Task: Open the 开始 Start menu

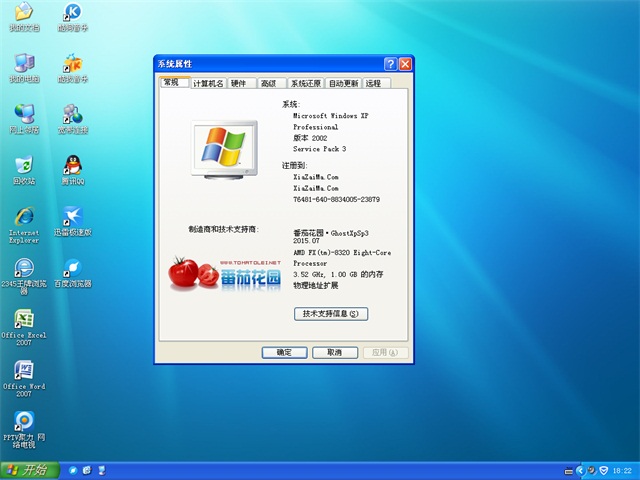Action: click(x=28, y=470)
